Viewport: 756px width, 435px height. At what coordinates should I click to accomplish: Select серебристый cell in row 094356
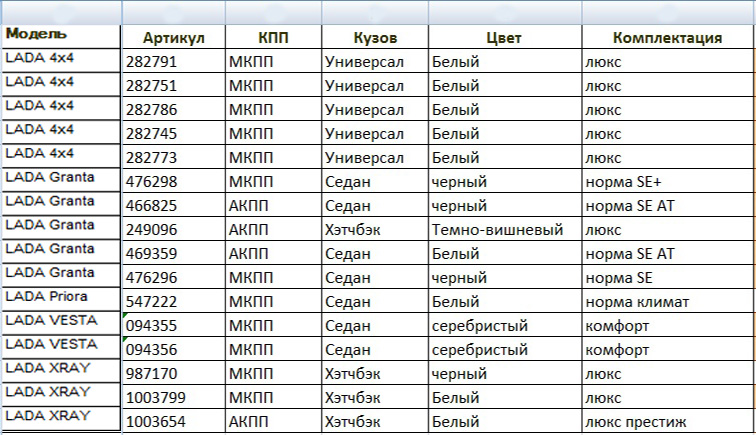pyautogui.click(x=505, y=349)
